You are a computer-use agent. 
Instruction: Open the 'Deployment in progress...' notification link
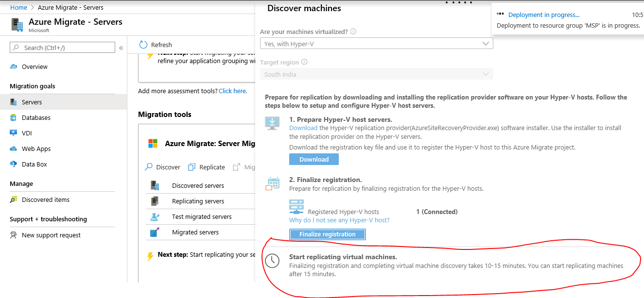pos(544,15)
